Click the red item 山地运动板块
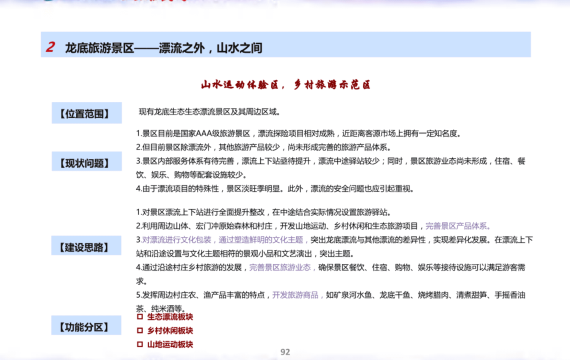This screenshot has height=360, width=570. point(170,344)
